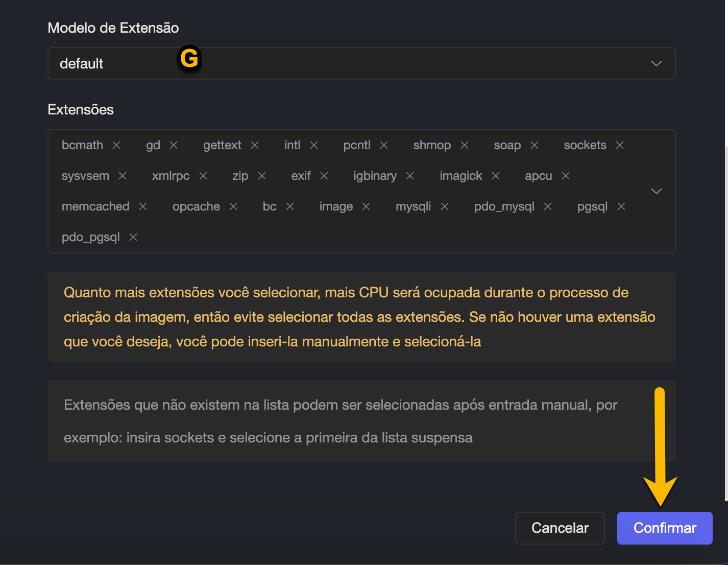728x565 pixels.
Task: Remove the pdo_mysql extension tag
Action: pyautogui.click(x=548, y=206)
